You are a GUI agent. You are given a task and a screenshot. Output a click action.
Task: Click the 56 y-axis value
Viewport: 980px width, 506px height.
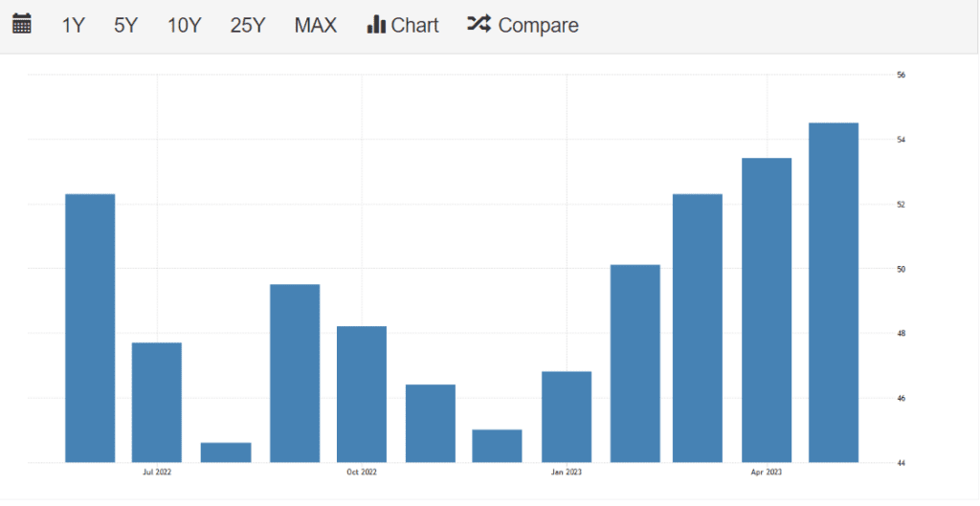click(902, 75)
